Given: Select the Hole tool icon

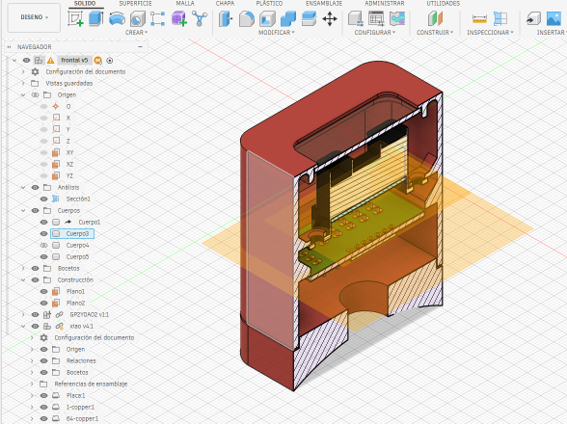Looking at the screenshot, I should (137, 19).
